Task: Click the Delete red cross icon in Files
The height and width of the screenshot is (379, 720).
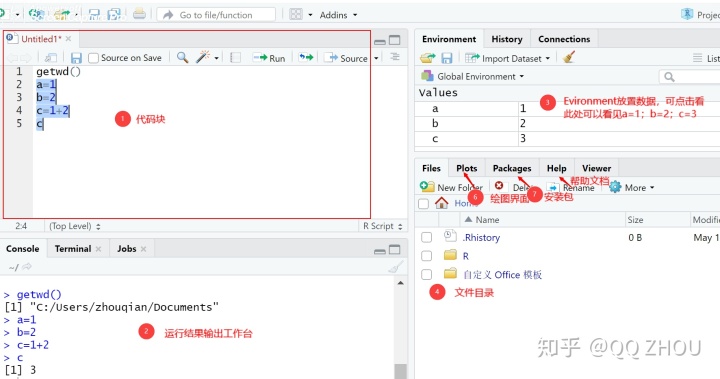Action: (x=499, y=186)
